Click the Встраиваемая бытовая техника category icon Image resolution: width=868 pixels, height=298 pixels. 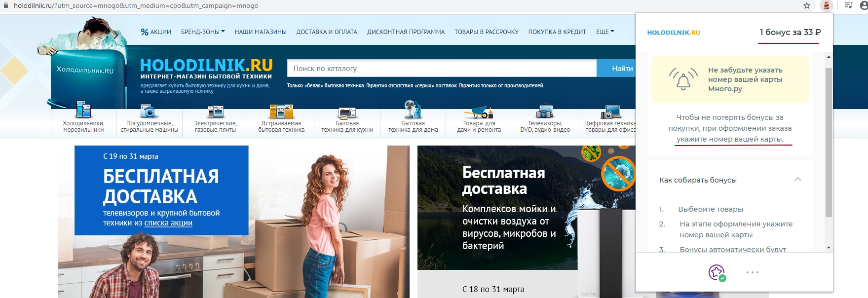click(281, 112)
